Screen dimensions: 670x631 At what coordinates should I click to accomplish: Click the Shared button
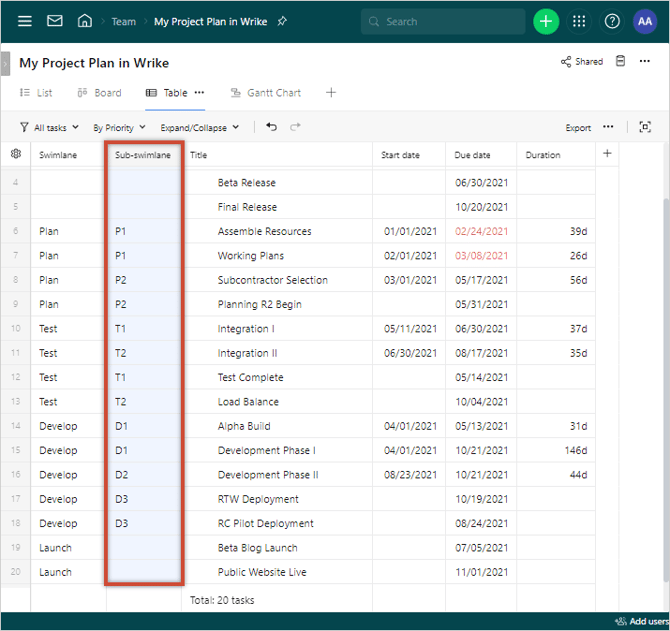click(582, 61)
